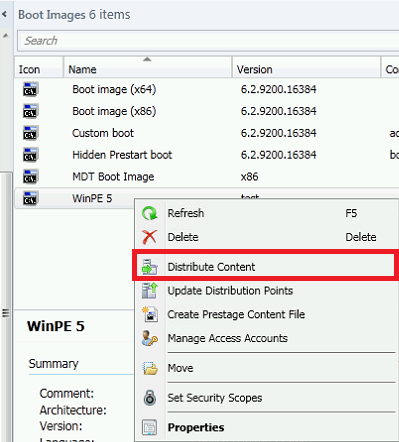
Task: Click the Update Distribution Points icon
Action: pyautogui.click(x=150, y=290)
